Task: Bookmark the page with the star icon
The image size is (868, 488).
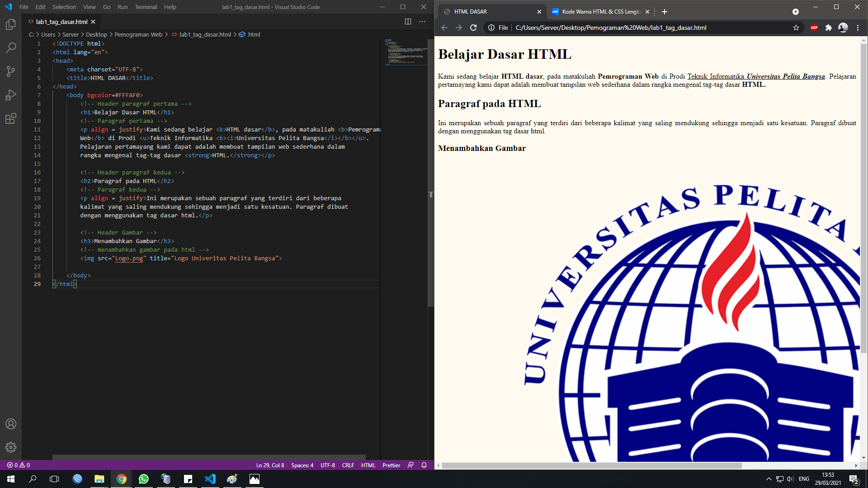Action: point(796,28)
